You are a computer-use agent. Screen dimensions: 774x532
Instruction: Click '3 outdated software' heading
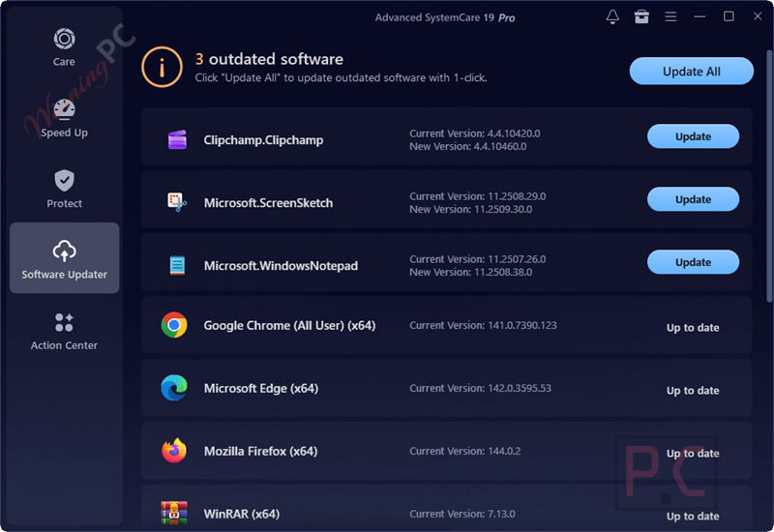(269, 59)
